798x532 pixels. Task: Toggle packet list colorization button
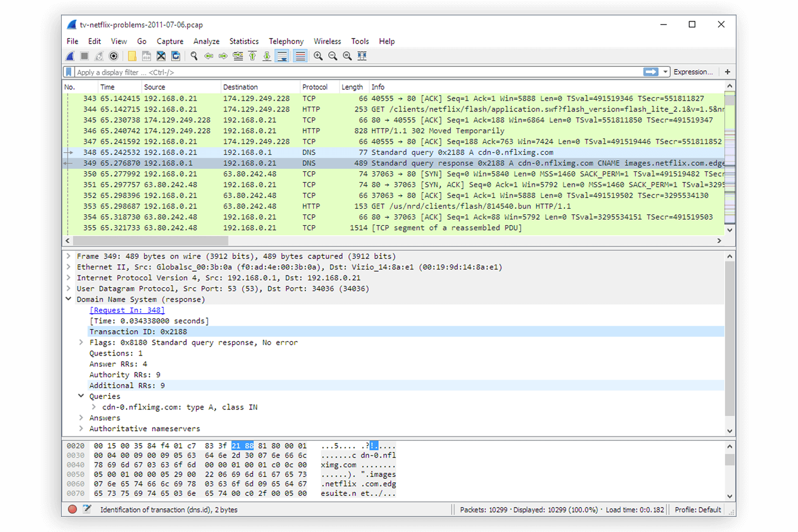click(300, 56)
